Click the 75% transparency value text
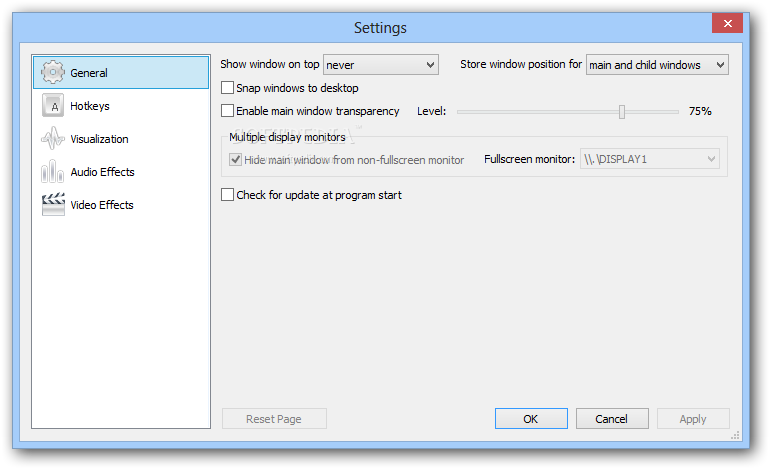Viewport: 770px width, 469px height. [700, 111]
